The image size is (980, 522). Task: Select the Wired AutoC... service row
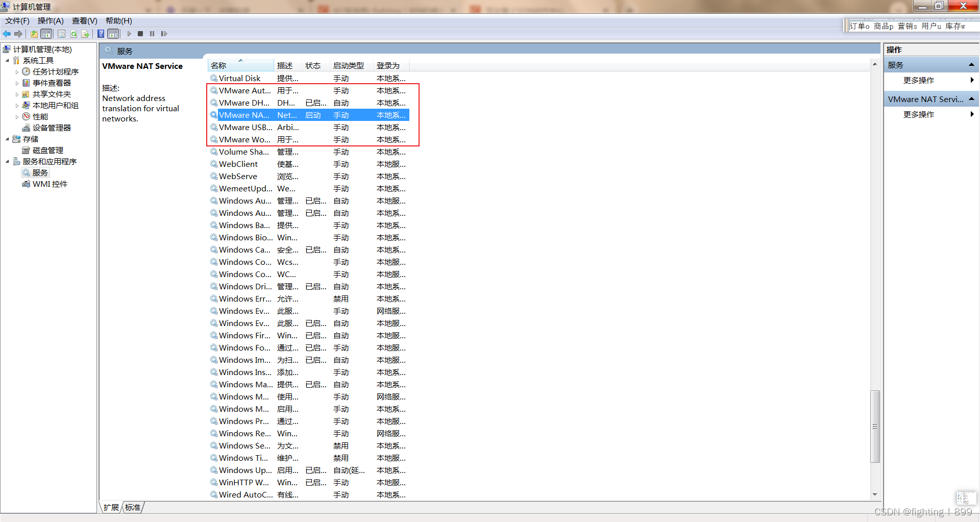309,495
